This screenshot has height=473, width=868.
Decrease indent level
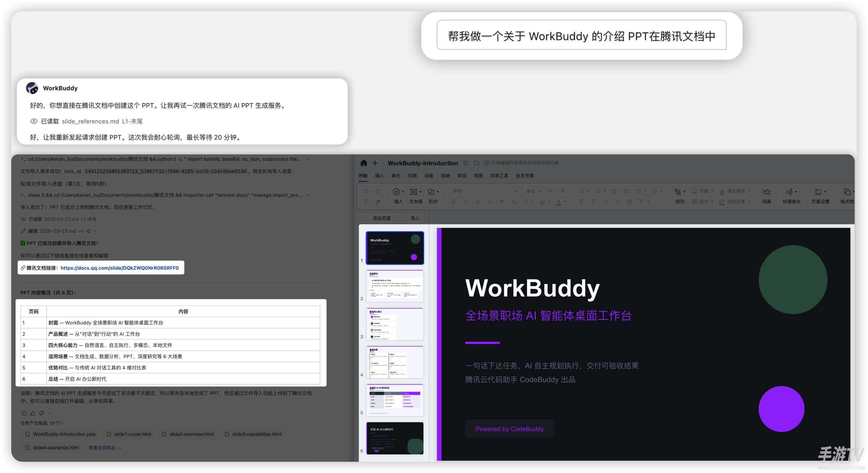[x=614, y=191]
